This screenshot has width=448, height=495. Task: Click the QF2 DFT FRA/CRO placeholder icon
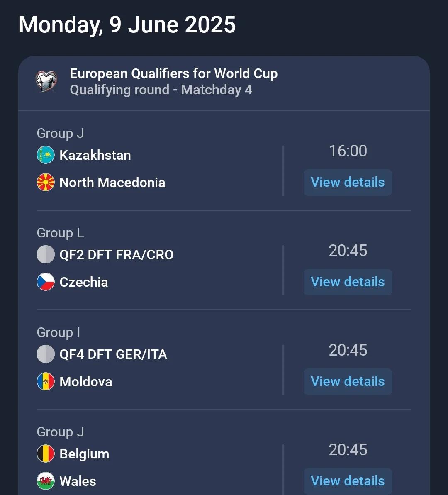(46, 255)
